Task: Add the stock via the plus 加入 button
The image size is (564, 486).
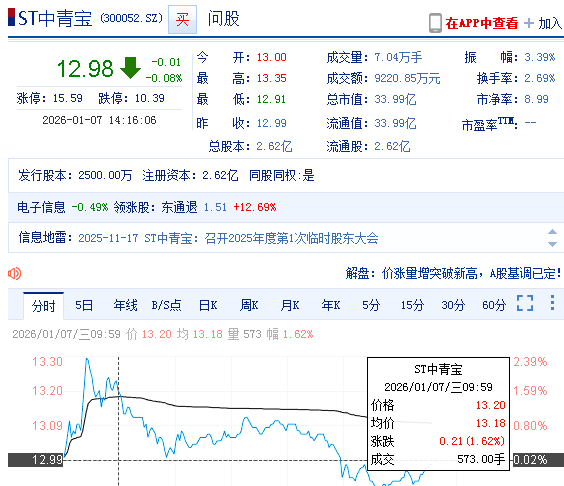Action: coord(543,23)
